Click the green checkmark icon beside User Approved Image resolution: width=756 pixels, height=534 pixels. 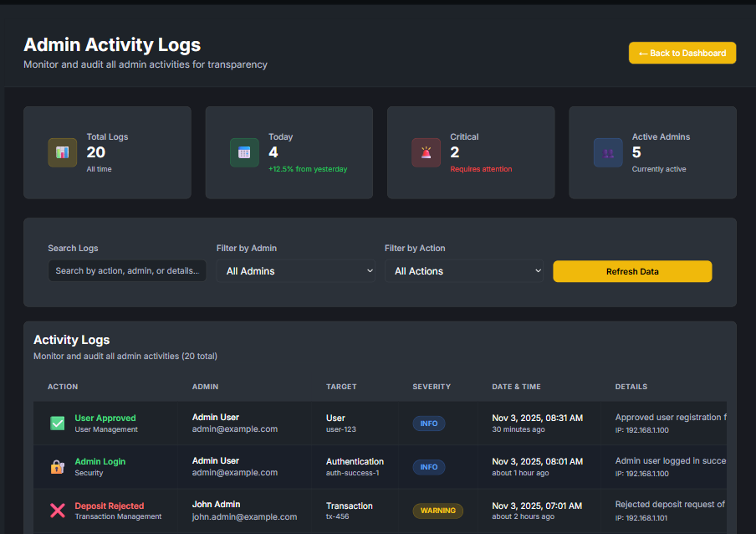coord(56,423)
